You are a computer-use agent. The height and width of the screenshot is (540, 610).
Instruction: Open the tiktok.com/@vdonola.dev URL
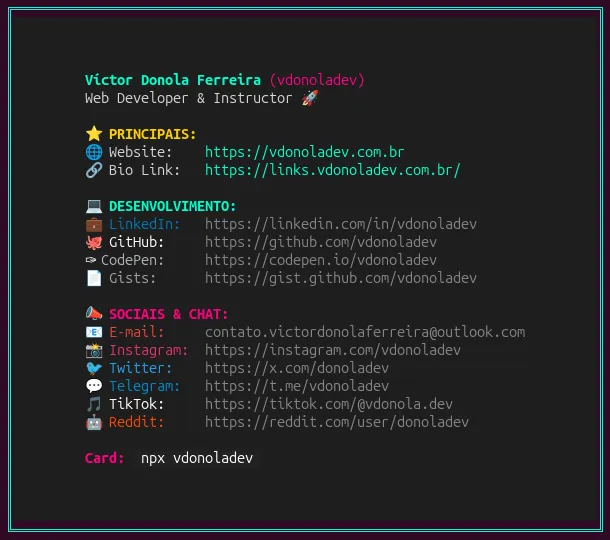329,404
